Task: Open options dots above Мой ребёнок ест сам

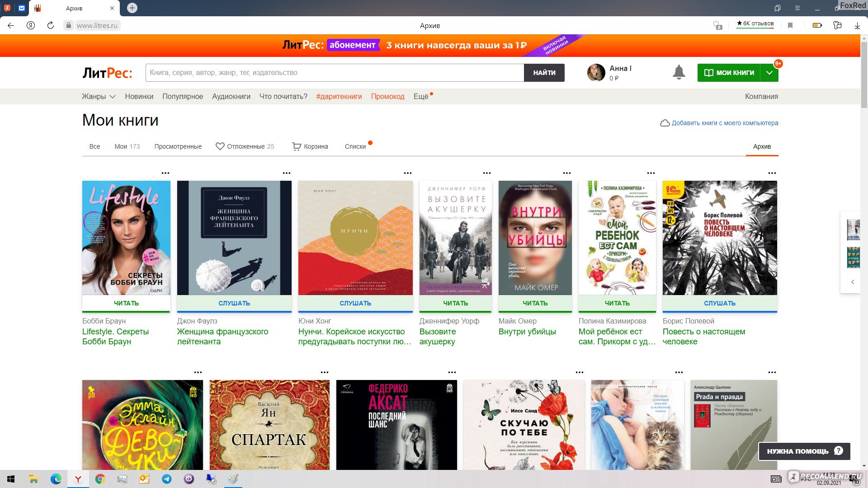Action: coord(651,173)
